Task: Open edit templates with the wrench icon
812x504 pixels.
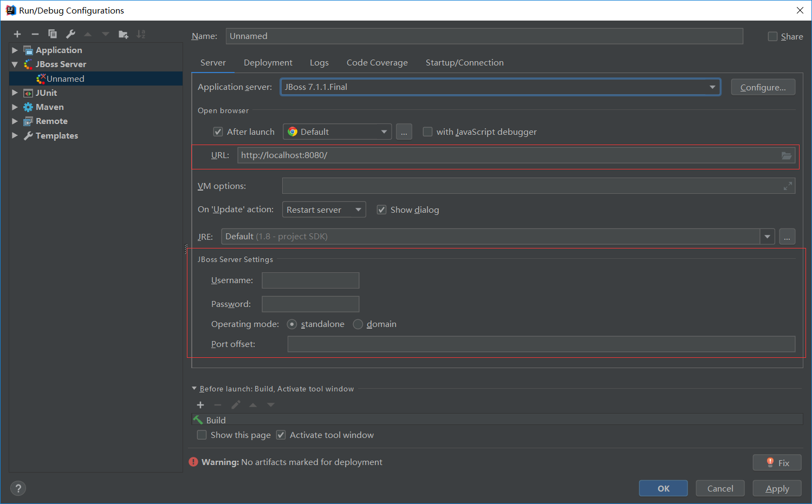Action: click(x=70, y=34)
